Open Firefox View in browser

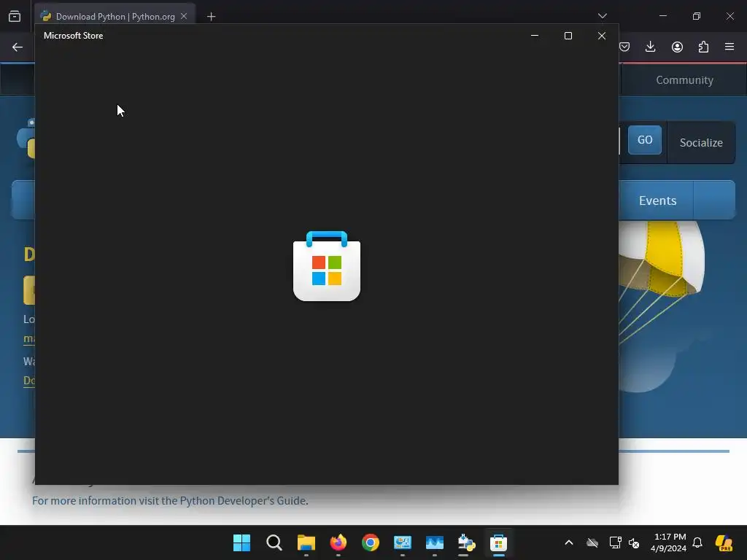pyautogui.click(x=15, y=16)
